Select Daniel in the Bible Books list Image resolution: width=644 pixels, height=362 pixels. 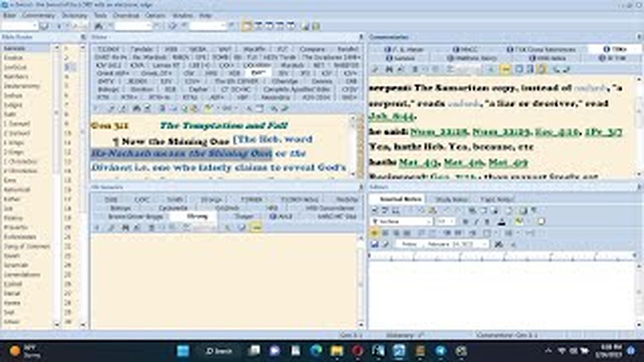click(x=13, y=294)
